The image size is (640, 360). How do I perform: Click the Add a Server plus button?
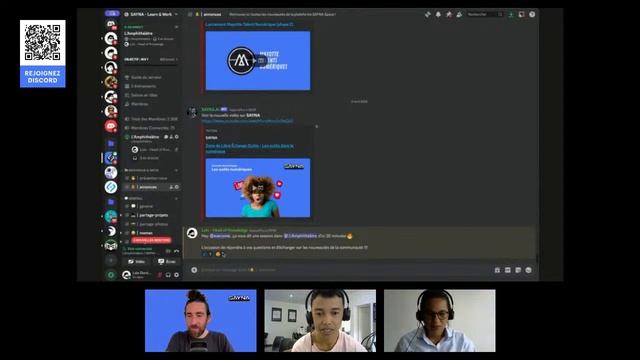coord(111,260)
